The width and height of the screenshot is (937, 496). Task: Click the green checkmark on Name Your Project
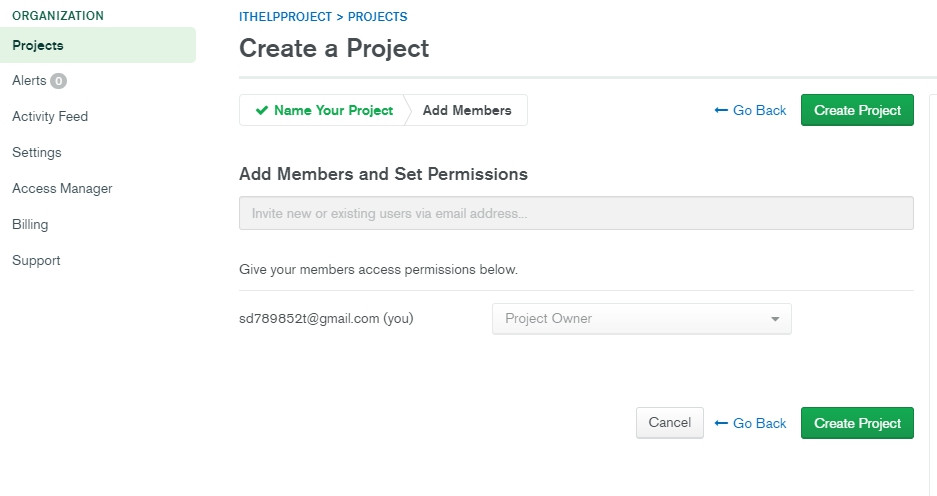[262, 111]
